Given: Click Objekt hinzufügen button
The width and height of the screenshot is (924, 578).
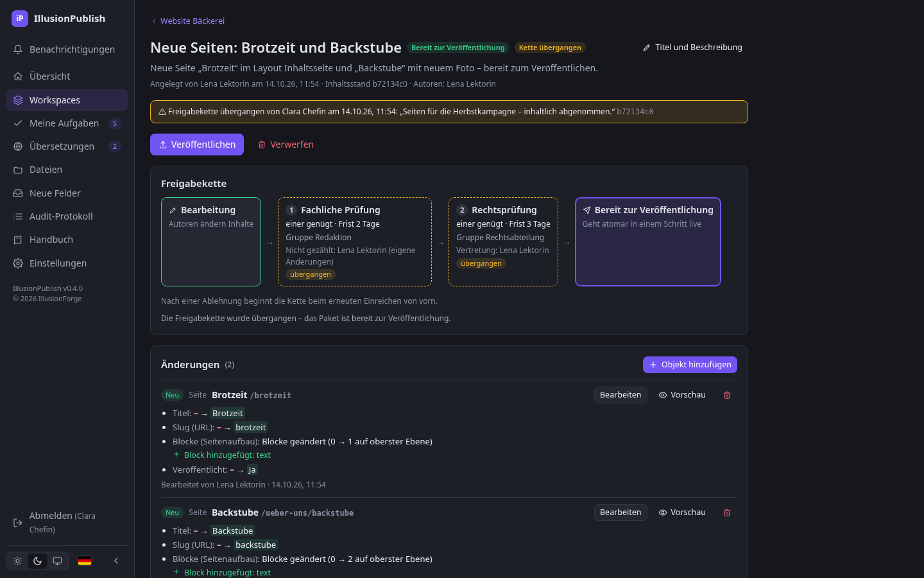Looking at the screenshot, I should (x=690, y=365).
